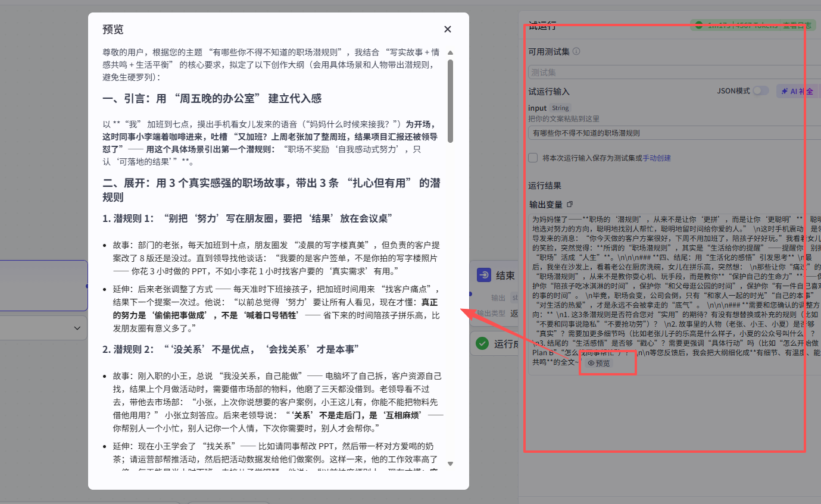Toggle the JSON模式 switch
821x504 pixels.
760,91
